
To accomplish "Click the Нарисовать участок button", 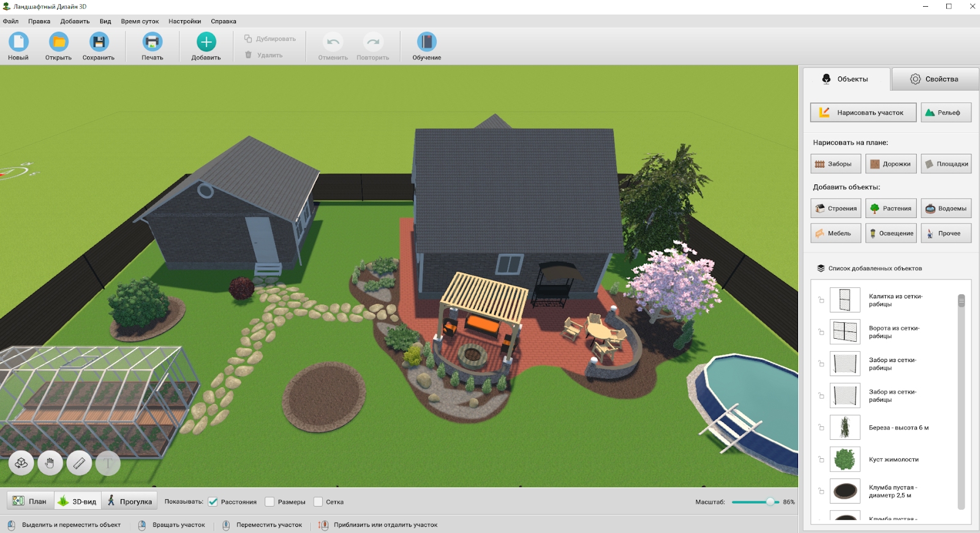I will point(863,113).
